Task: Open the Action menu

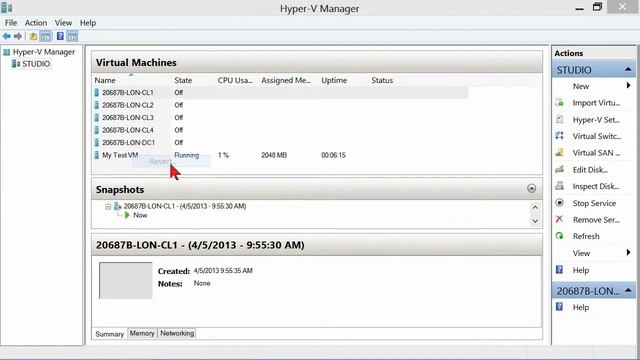Action: 36,23
